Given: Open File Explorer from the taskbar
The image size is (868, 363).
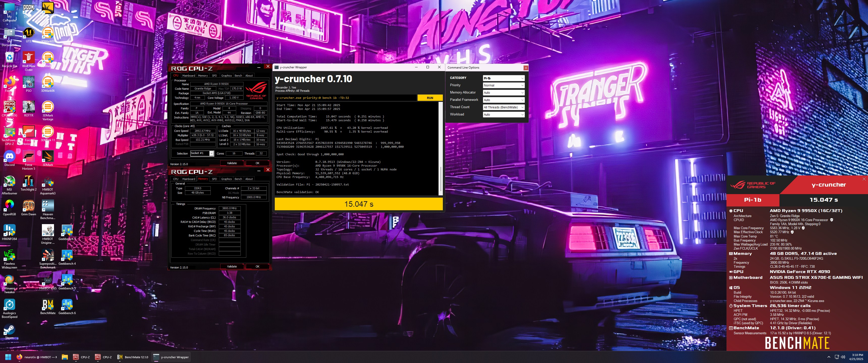Looking at the screenshot, I should pos(65,357).
